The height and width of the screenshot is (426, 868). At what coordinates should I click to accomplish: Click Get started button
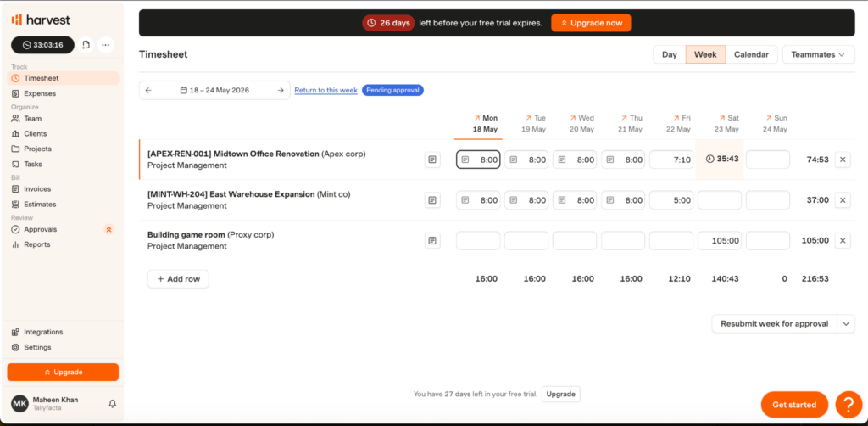[x=794, y=405]
